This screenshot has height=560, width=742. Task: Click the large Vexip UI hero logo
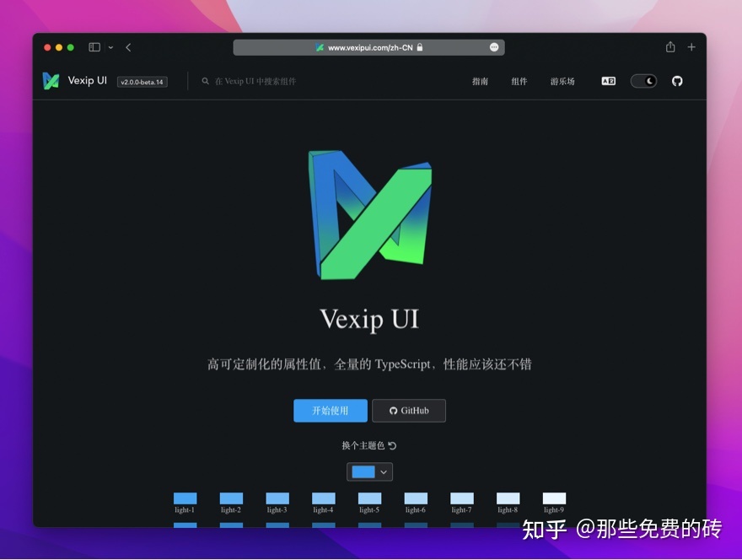point(369,215)
